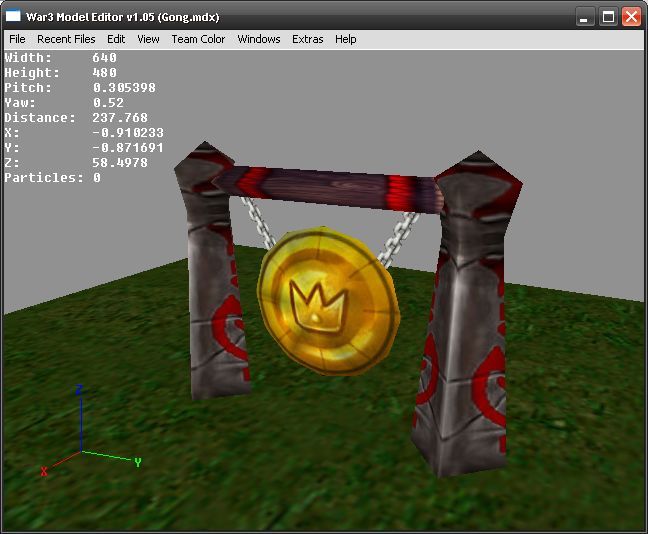Click the green Y axis label
Screen dimensions: 648x534
138,462
